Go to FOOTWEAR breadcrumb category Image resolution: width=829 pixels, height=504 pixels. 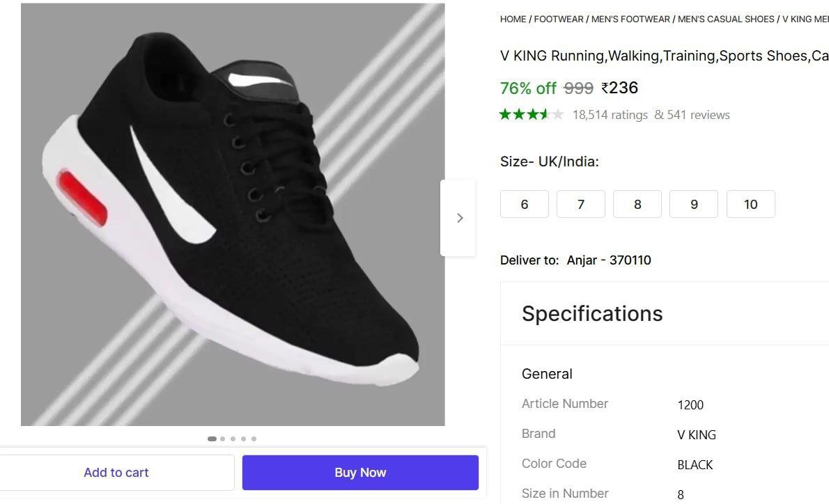(x=559, y=19)
